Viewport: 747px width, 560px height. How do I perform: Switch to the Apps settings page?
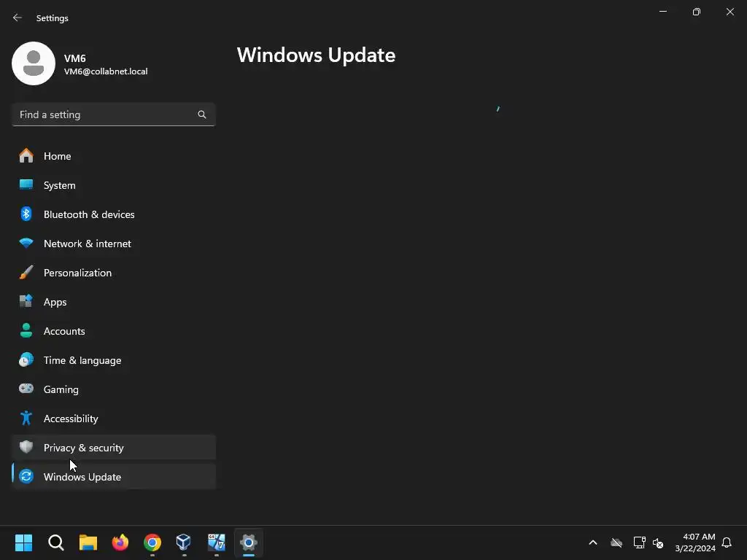(113, 301)
